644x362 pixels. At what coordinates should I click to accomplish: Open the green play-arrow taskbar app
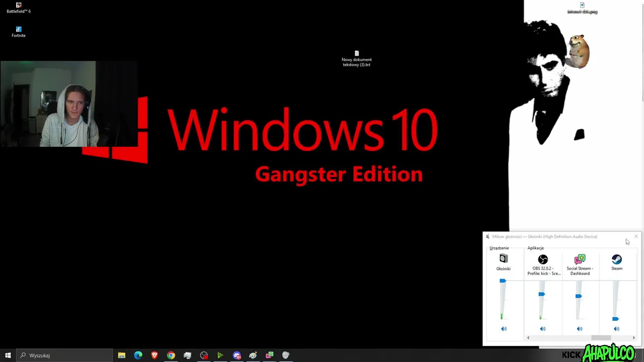pyautogui.click(x=220, y=355)
